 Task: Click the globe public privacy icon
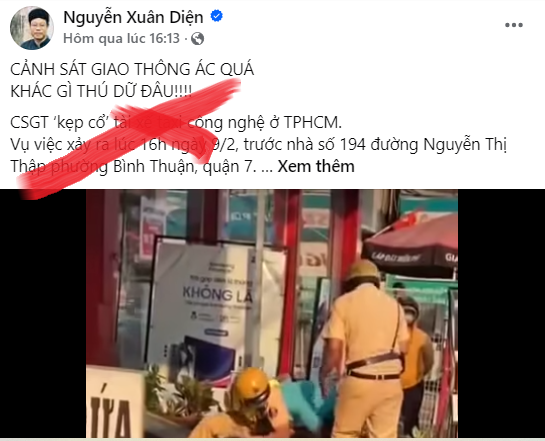(x=197, y=38)
